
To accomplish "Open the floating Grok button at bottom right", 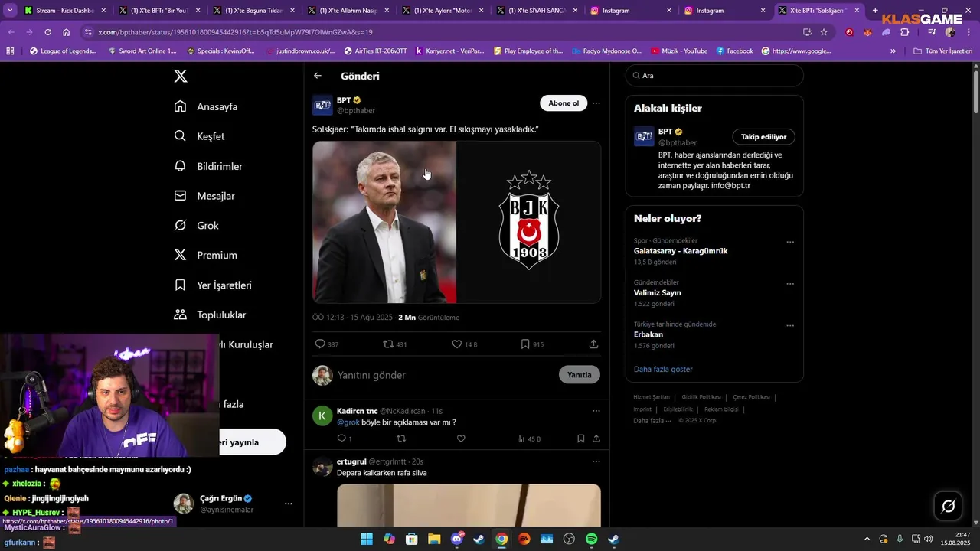I will point(948,506).
